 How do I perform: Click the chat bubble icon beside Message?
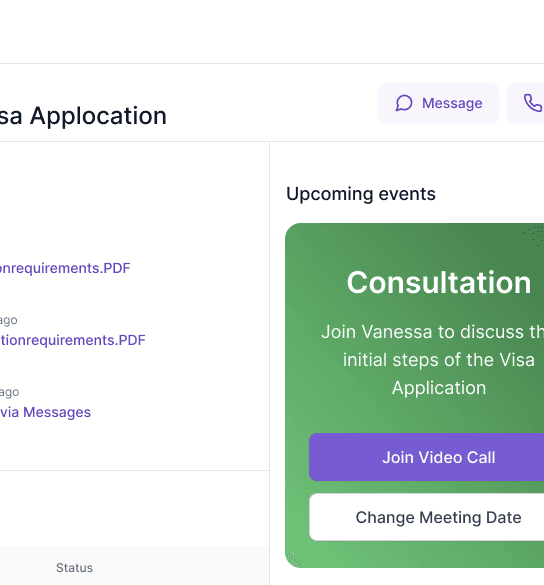(404, 103)
